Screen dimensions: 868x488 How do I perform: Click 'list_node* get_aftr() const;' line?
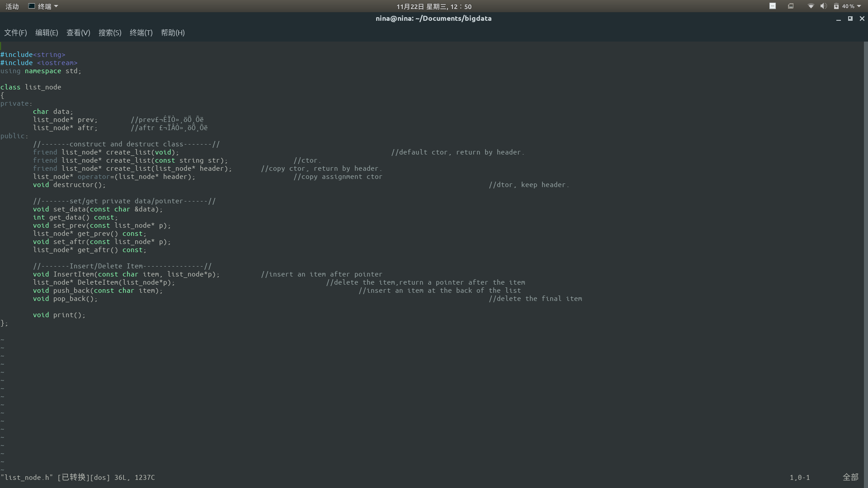90,250
